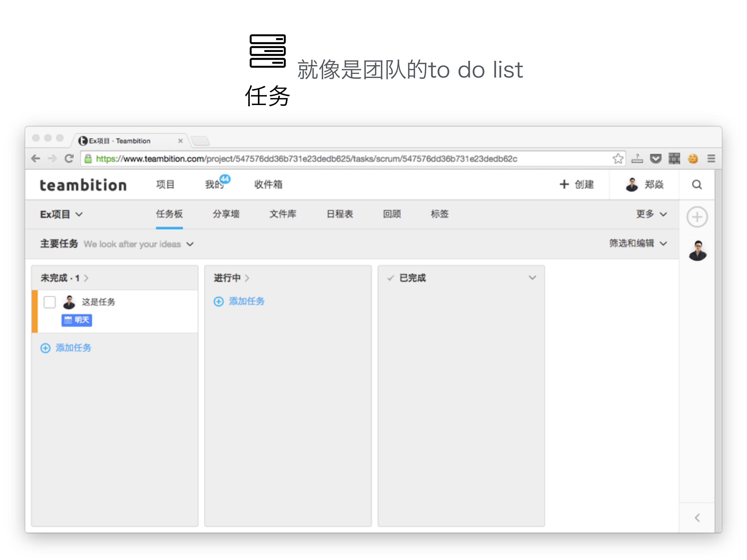Click the Pocket icon in browser toolbar
The image size is (747, 560).
pyautogui.click(x=656, y=159)
